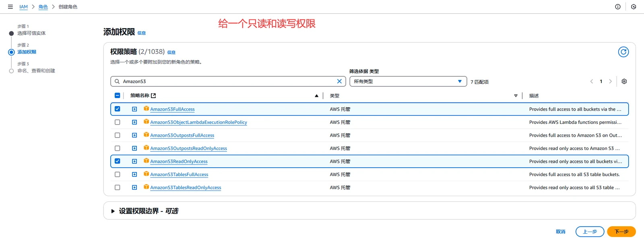Expand AmazonS3OutpostsFullAccess policy details
The height and width of the screenshot is (246, 644).
pos(134,135)
